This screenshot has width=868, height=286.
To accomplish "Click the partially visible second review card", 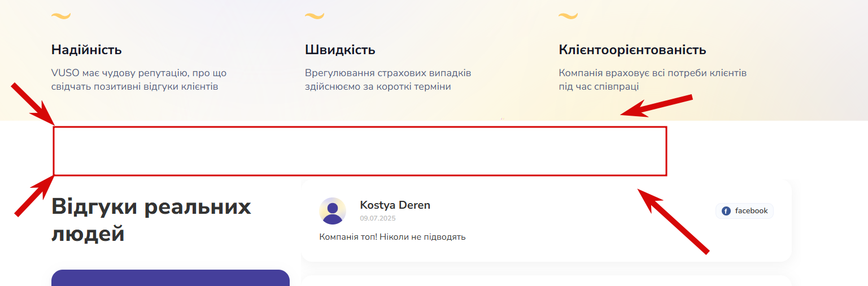I will click(x=547, y=281).
